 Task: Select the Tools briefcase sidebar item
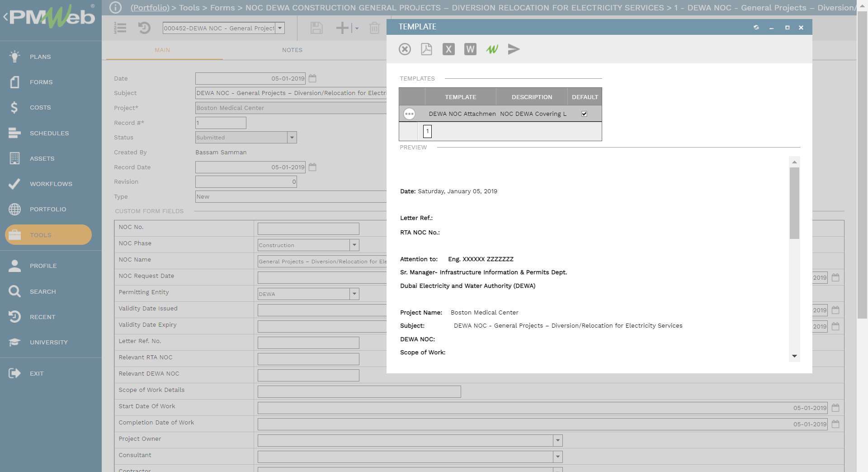coord(48,235)
